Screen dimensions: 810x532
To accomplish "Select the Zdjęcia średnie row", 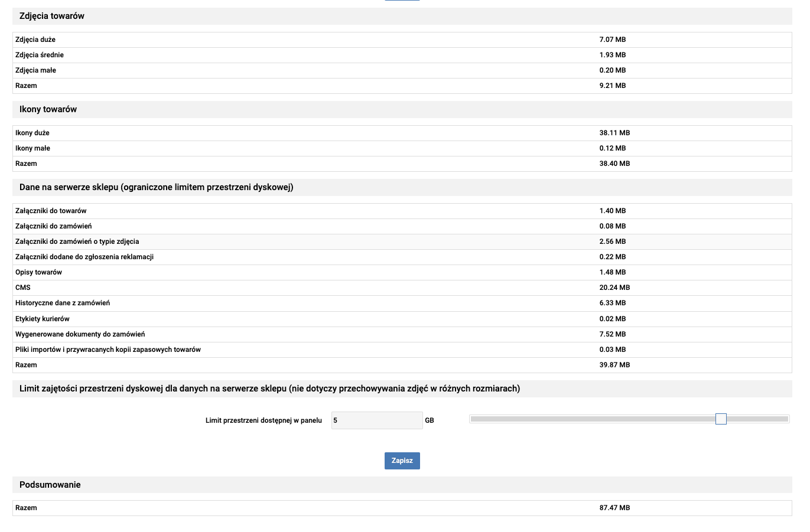I will coord(402,55).
